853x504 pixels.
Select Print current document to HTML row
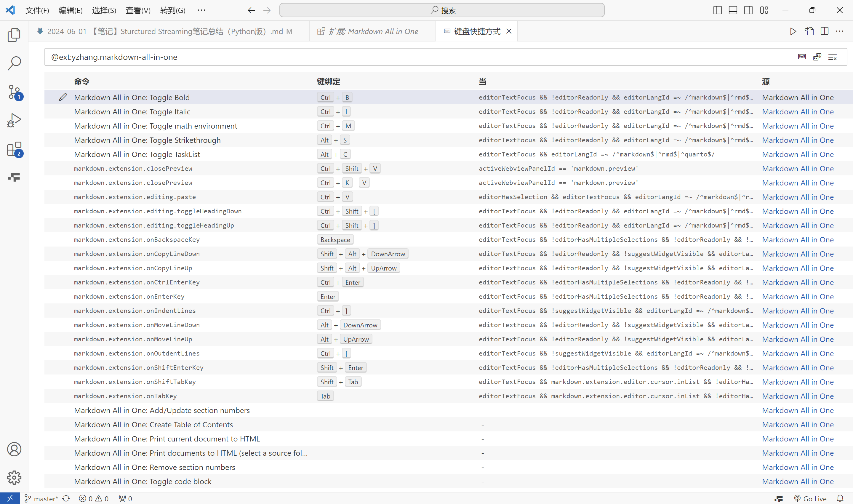(448, 439)
